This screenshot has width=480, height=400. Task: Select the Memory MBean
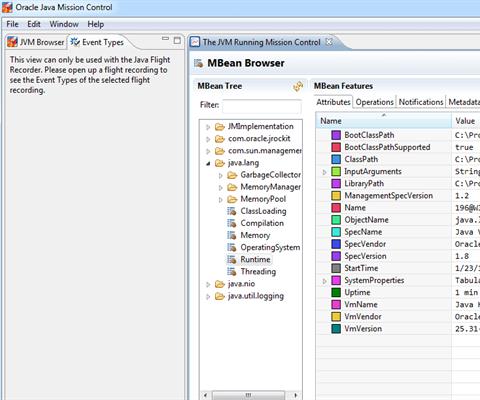(255, 235)
